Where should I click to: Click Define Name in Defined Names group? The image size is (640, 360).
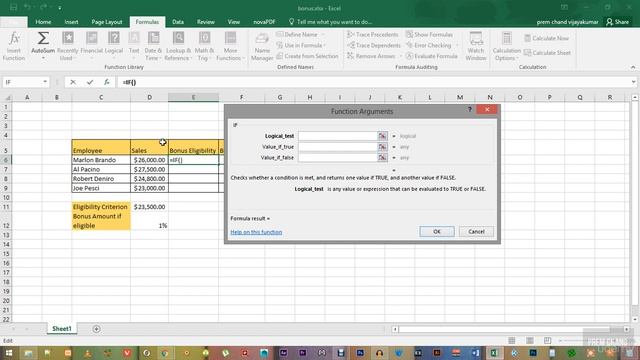(300, 35)
